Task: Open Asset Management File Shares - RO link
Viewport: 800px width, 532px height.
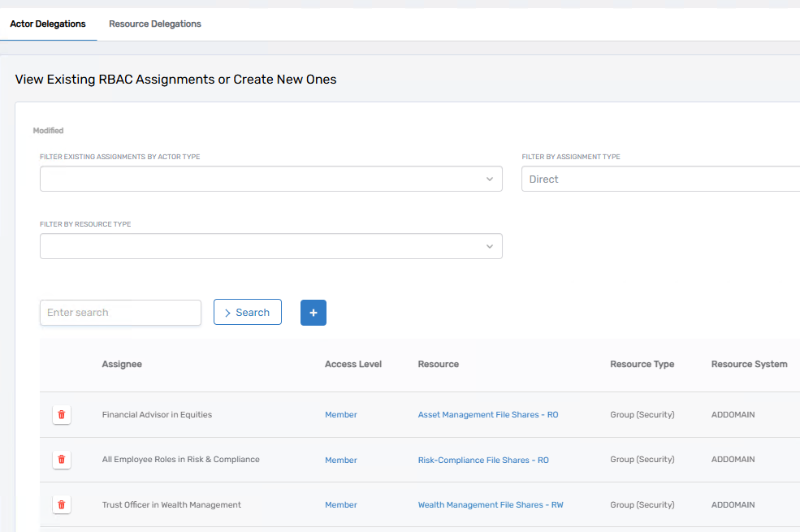Action: pos(488,415)
